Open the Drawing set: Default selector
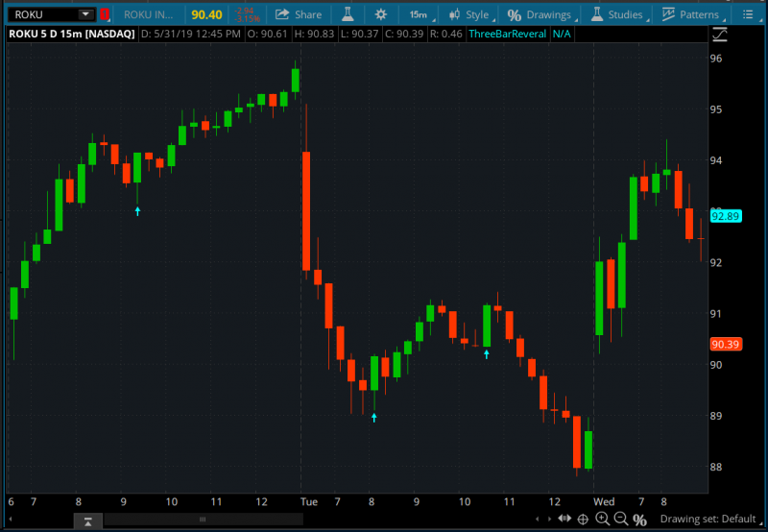 [708, 520]
